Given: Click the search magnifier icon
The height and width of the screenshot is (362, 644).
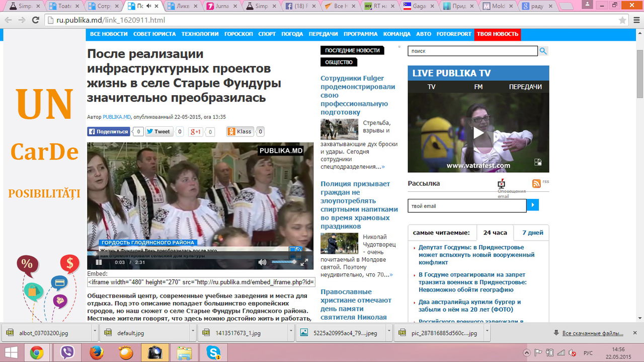Looking at the screenshot, I should point(543,51).
